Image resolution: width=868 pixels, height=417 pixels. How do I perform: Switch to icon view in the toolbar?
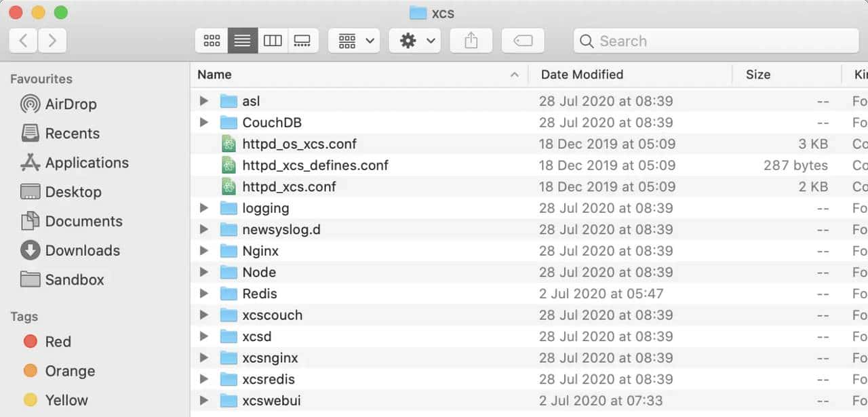(x=212, y=41)
